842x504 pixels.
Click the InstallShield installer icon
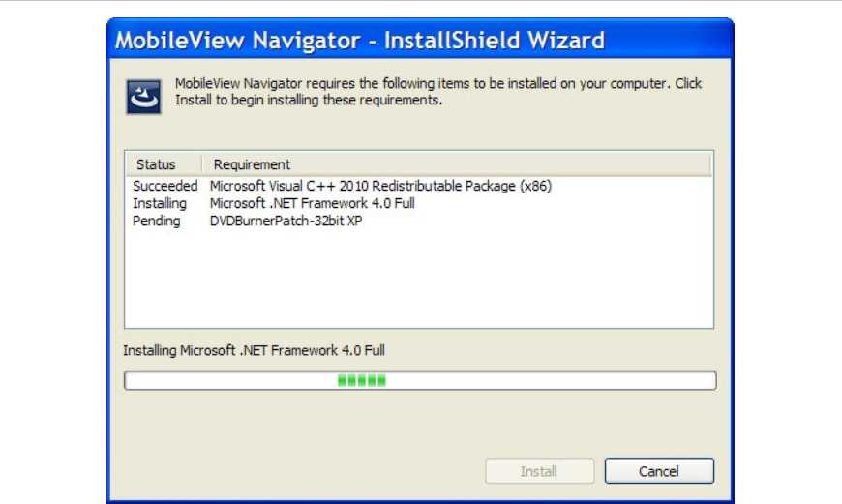click(143, 98)
